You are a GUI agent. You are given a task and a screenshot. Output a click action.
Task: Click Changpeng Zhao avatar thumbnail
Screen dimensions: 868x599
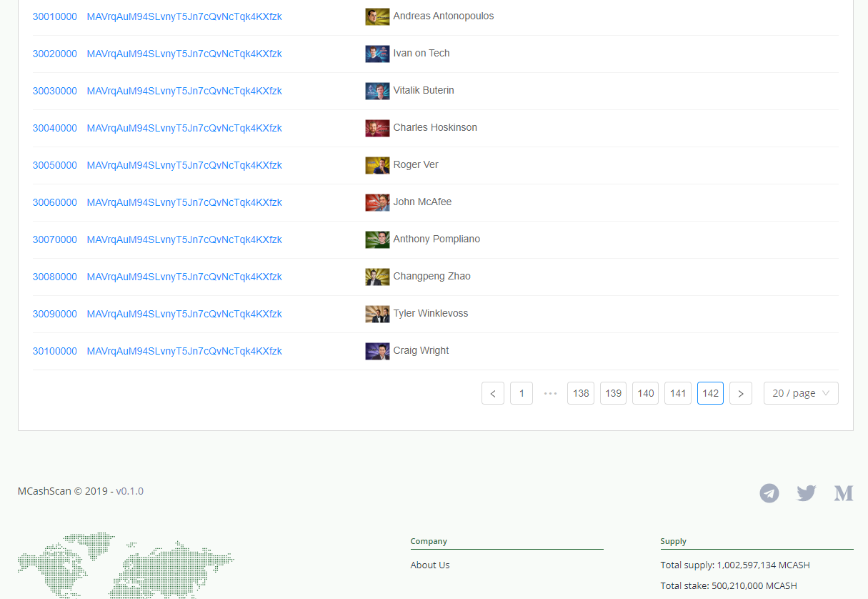pos(377,277)
